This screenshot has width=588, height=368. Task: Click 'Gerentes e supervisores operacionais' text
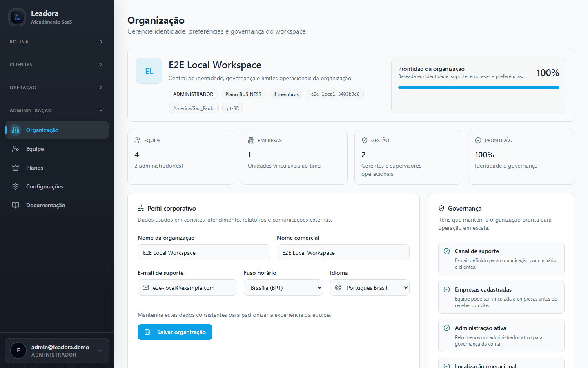point(391,170)
